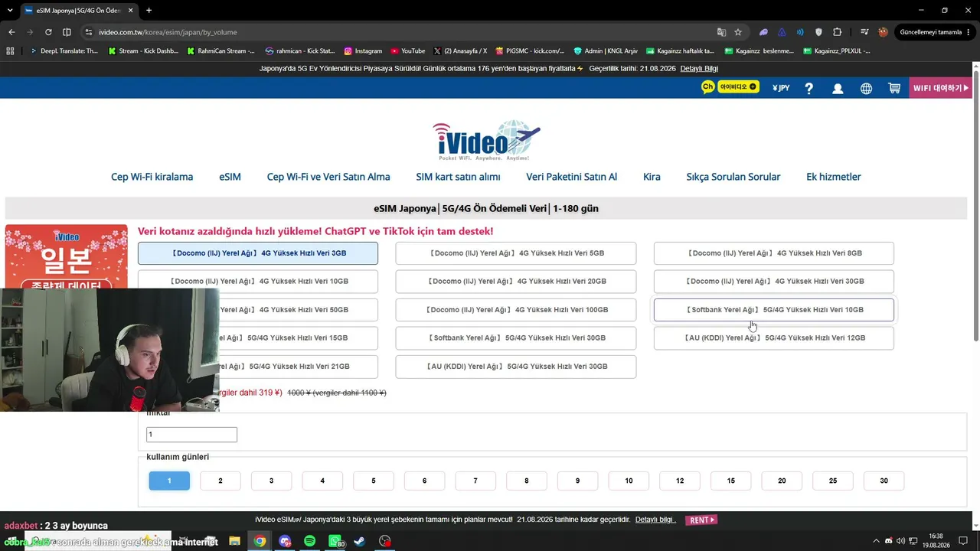Screen dimensions: 980x551
Task: Click the miktar quantity input field
Action: 191,435
